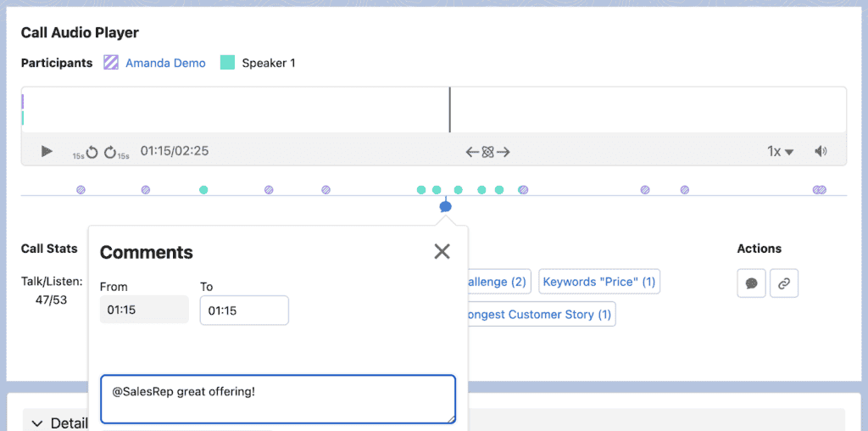Image resolution: width=868 pixels, height=431 pixels.
Task: Select the Challenge (2) tag
Action: [498, 282]
